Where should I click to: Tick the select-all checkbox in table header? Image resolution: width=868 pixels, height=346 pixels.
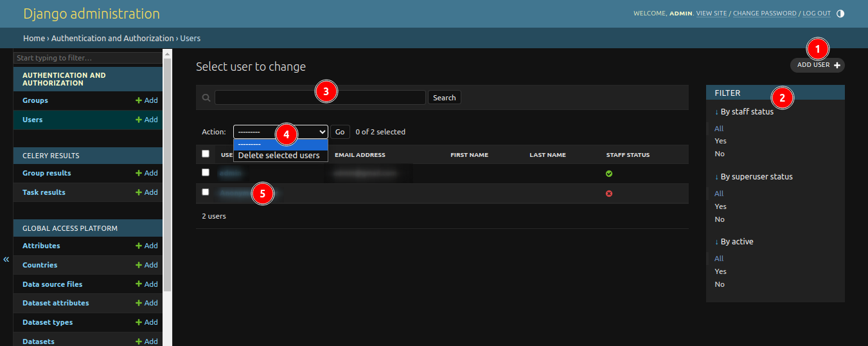(206, 154)
